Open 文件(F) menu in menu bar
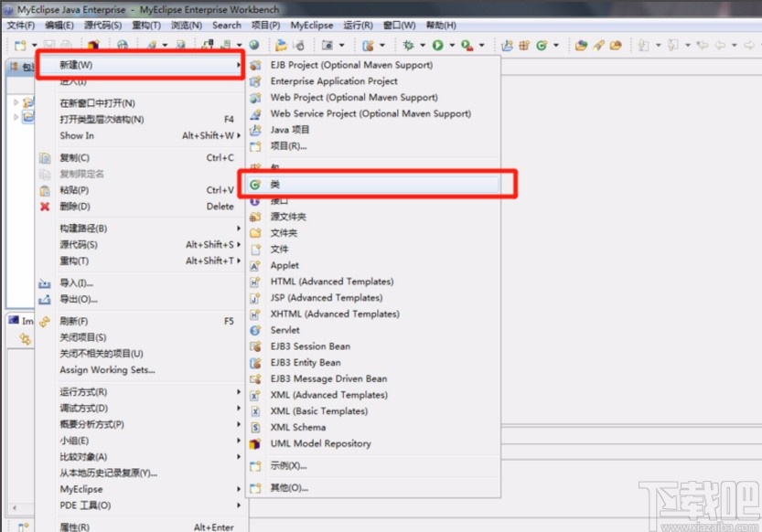 21,26
